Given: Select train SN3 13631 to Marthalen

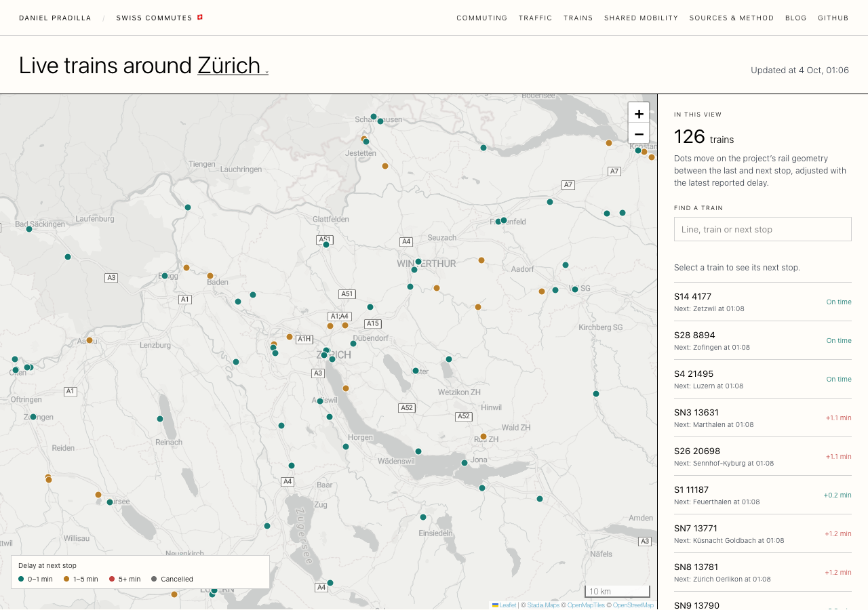Looking at the screenshot, I should click(763, 418).
